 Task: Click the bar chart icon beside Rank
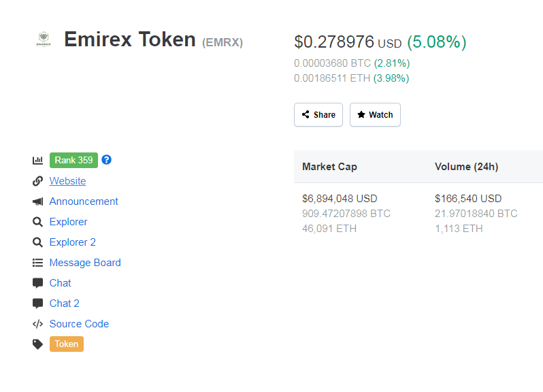point(37,160)
